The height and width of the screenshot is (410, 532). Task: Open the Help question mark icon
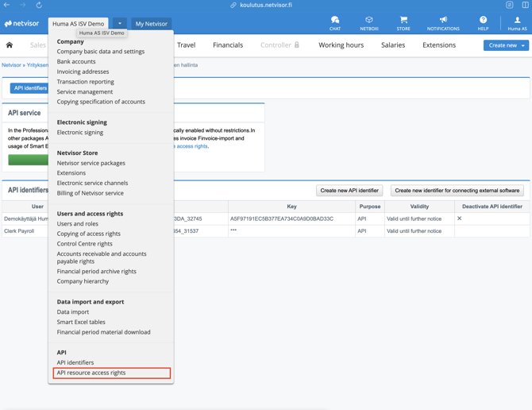(483, 22)
